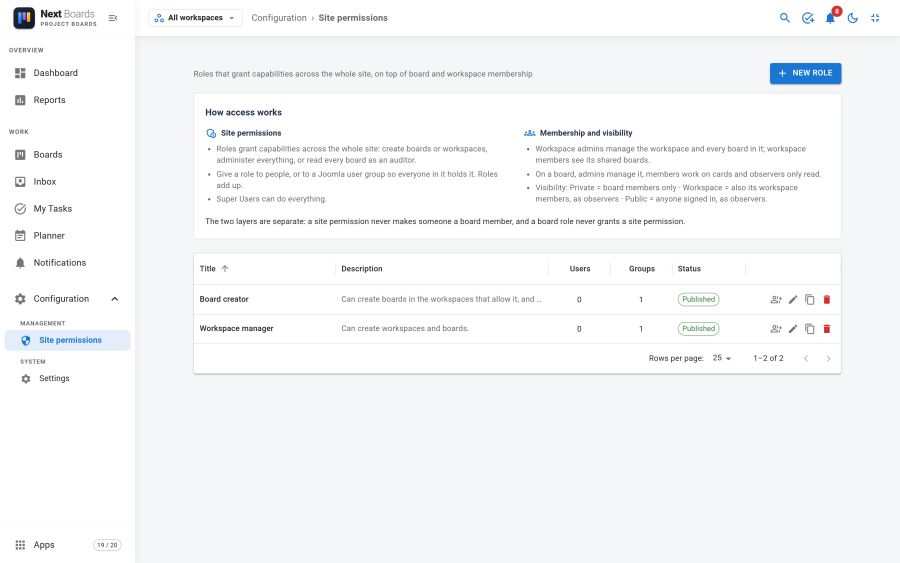Click the exit fullscreen icon
Screen dimensions: 900x563
pyautogui.click(x=875, y=18)
